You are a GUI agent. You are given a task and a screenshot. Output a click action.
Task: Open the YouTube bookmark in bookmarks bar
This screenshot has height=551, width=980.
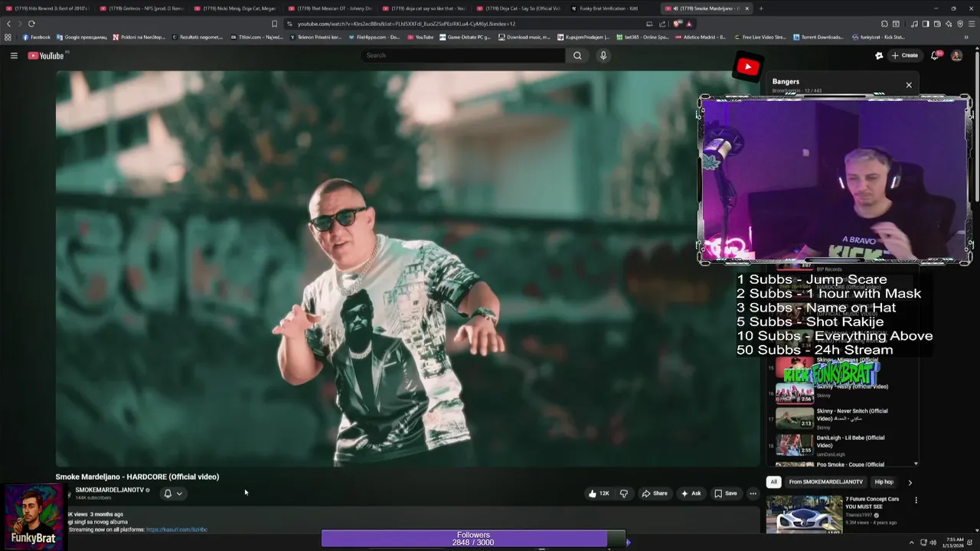[x=420, y=37]
